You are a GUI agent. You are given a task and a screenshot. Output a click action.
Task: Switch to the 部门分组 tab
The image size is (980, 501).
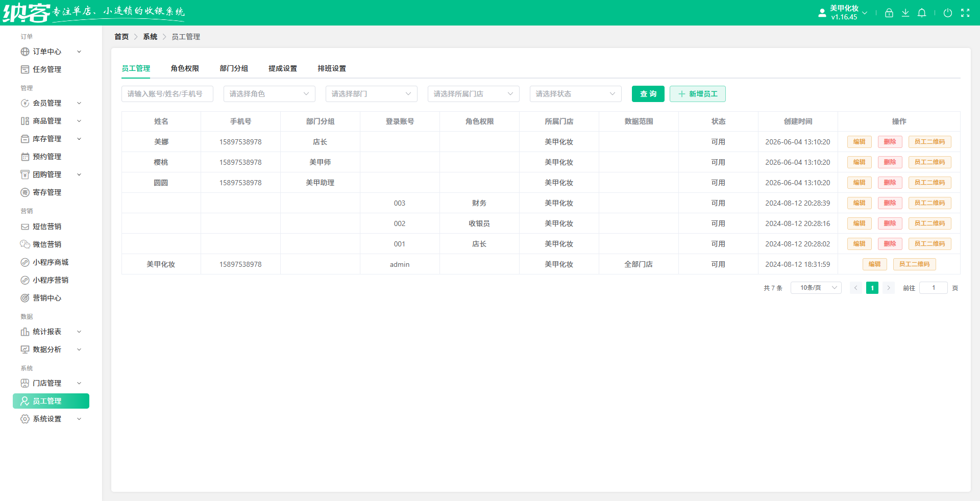(x=234, y=68)
